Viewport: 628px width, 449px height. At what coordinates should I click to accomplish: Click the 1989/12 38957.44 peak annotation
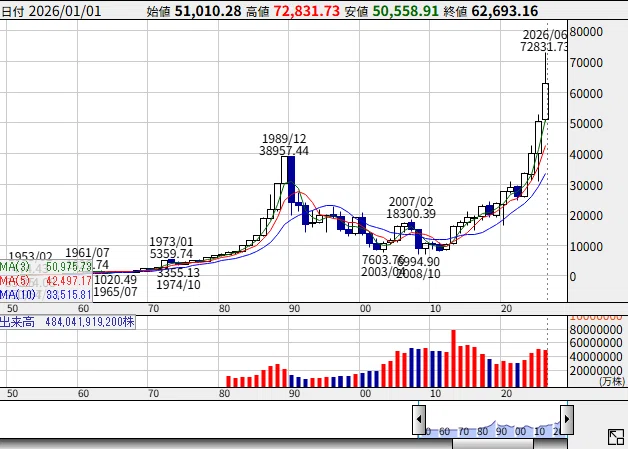(x=284, y=145)
